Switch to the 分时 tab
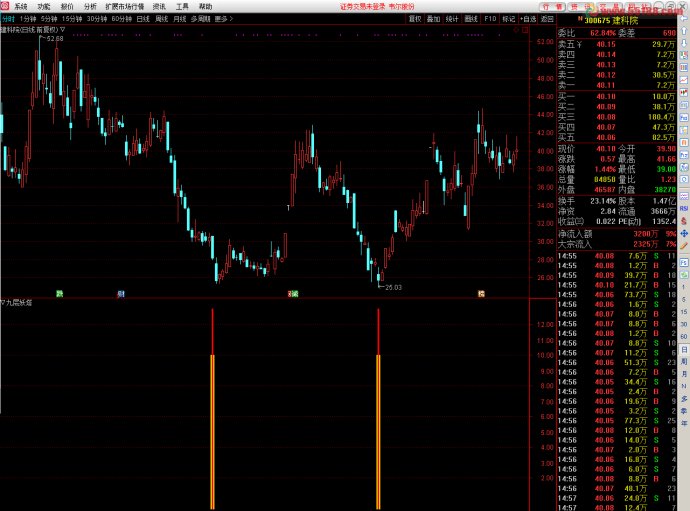The image size is (690, 511). [x=8, y=19]
